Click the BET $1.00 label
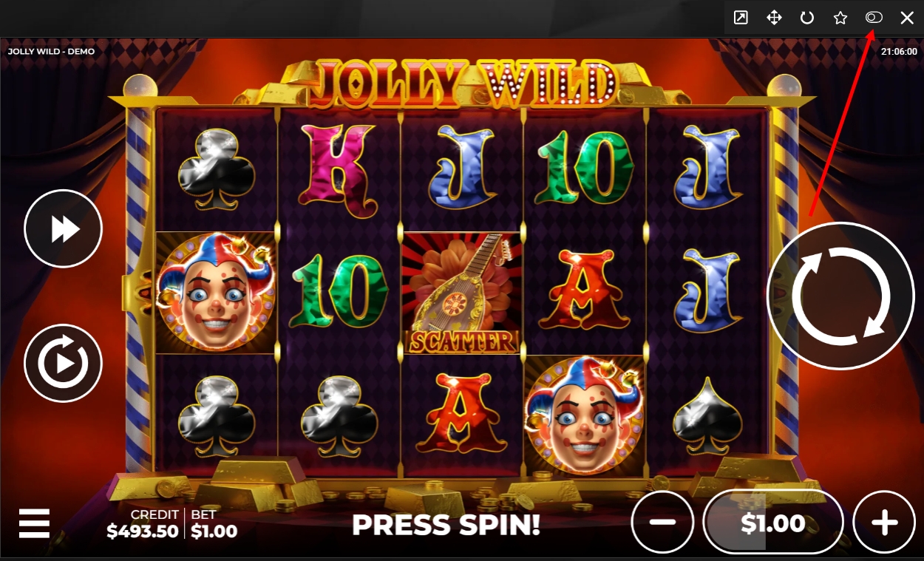924x561 pixels. pyautogui.click(x=214, y=523)
